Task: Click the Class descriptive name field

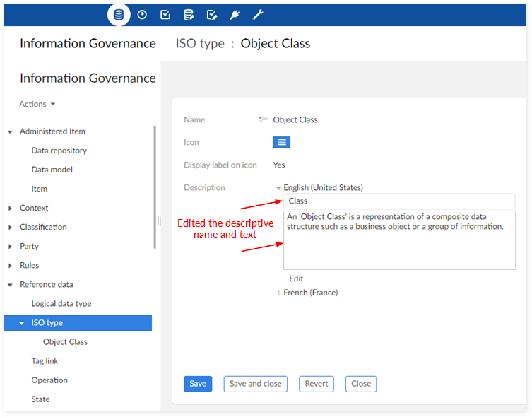Action: tap(399, 201)
